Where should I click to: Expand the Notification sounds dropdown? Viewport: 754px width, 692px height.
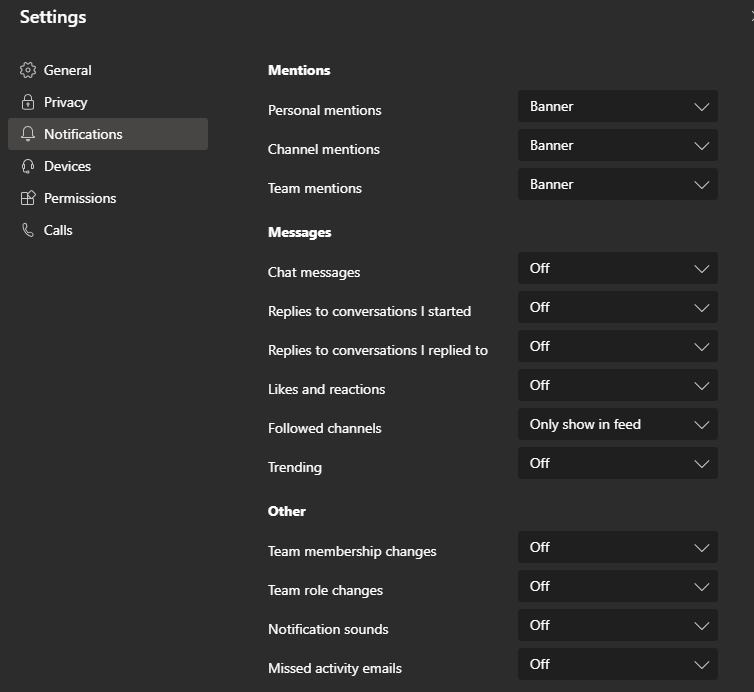coord(617,625)
